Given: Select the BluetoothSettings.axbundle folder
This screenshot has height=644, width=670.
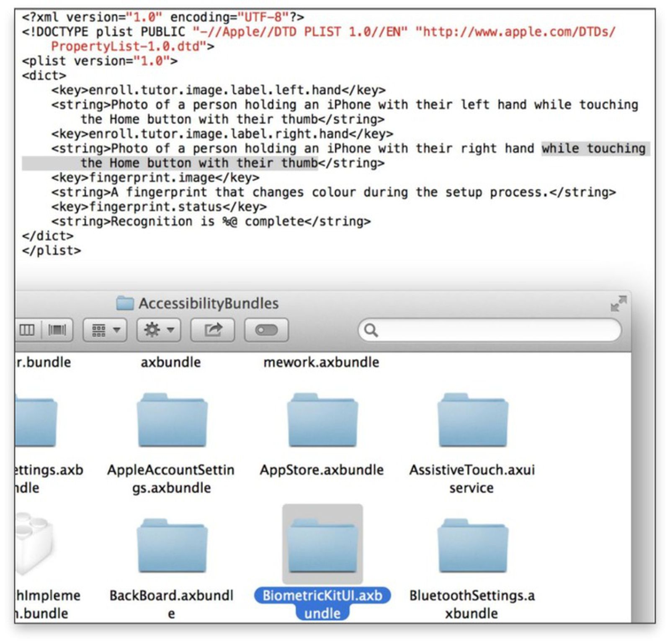Looking at the screenshot, I should tap(472, 546).
